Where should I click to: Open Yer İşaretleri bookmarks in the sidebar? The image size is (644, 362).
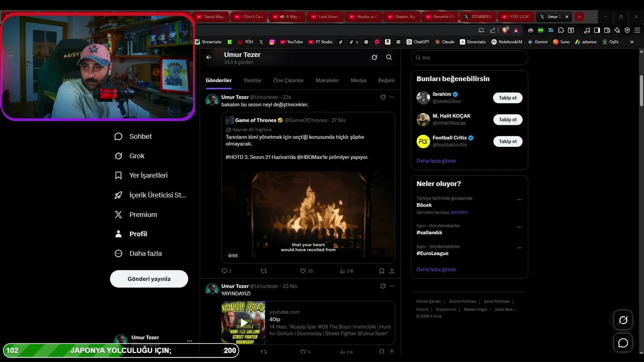pyautogui.click(x=141, y=175)
